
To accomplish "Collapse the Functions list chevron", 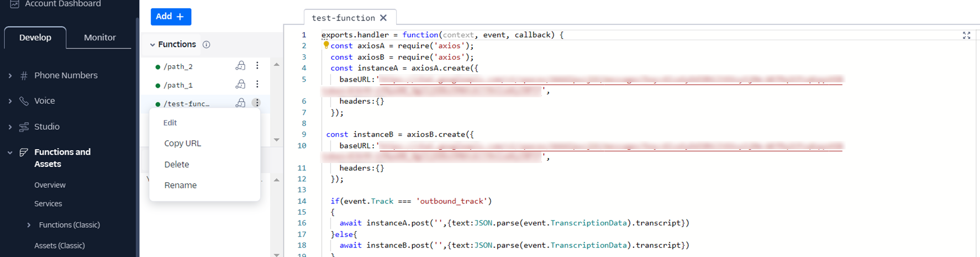I will pos(152,45).
